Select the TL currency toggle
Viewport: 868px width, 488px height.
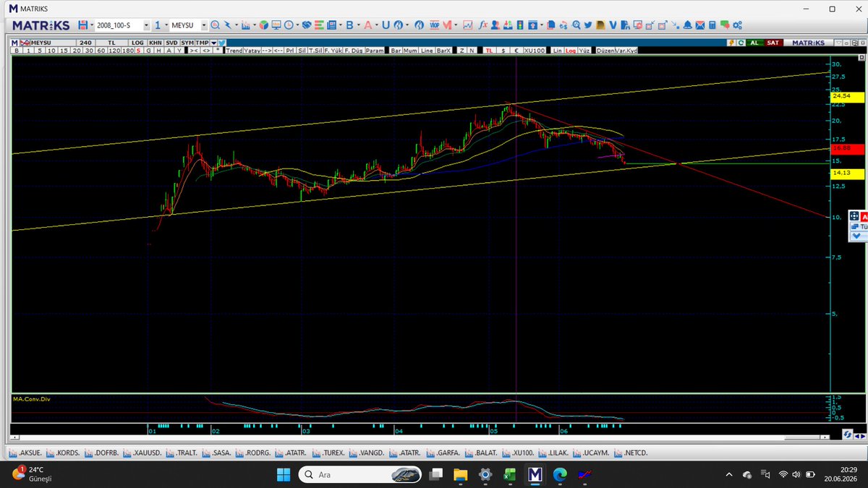tap(489, 51)
